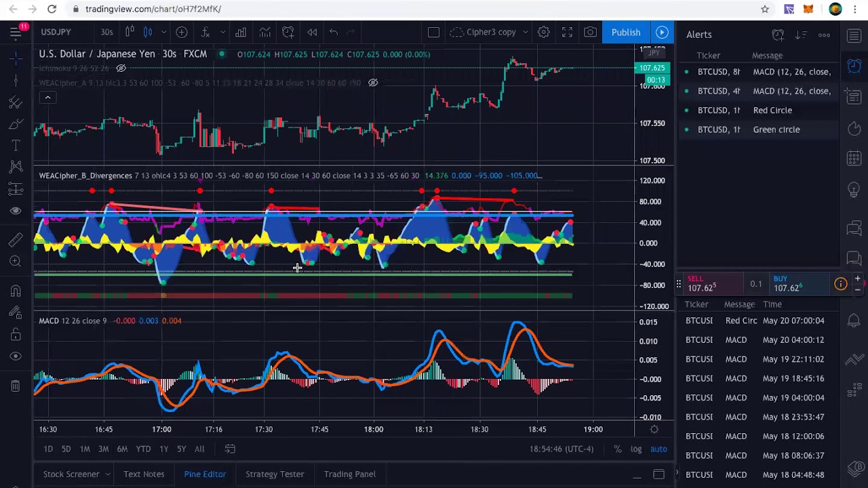
Task: Open the watchlist sidebar icon
Action: (854, 35)
